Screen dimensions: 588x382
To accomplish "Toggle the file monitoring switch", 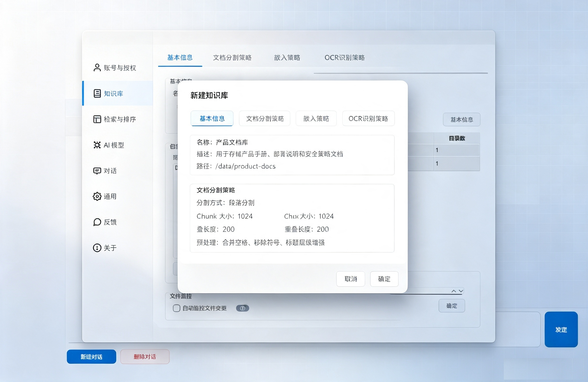I will click(x=242, y=308).
